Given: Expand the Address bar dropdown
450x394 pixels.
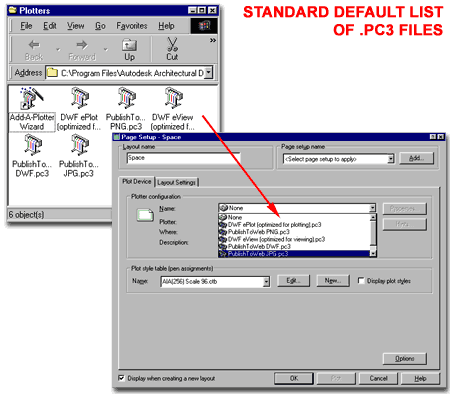Looking at the screenshot, I should pyautogui.click(x=209, y=72).
